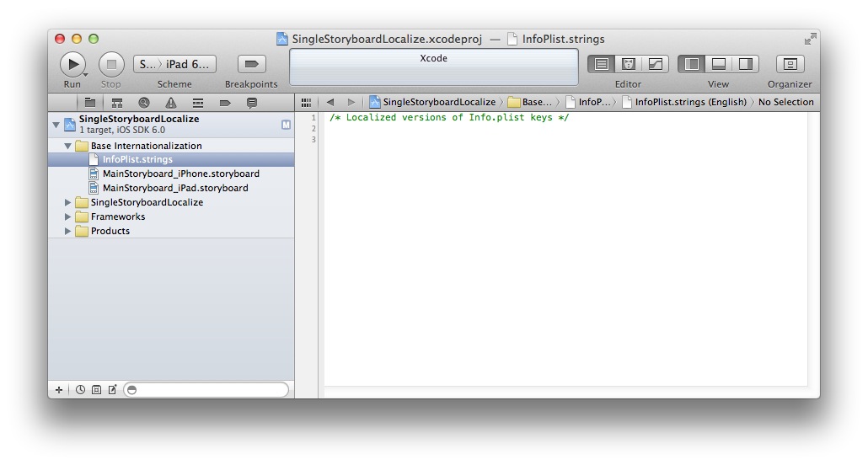Open the Symbol navigator
Viewport: 868px width, 465px height.
[117, 103]
